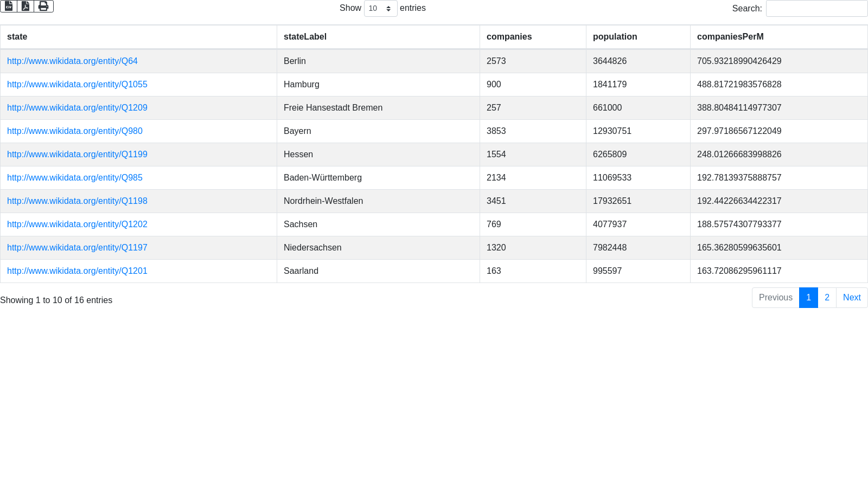This screenshot has width=868, height=488.
Task: Click the Next pagination button
Action: point(852,298)
